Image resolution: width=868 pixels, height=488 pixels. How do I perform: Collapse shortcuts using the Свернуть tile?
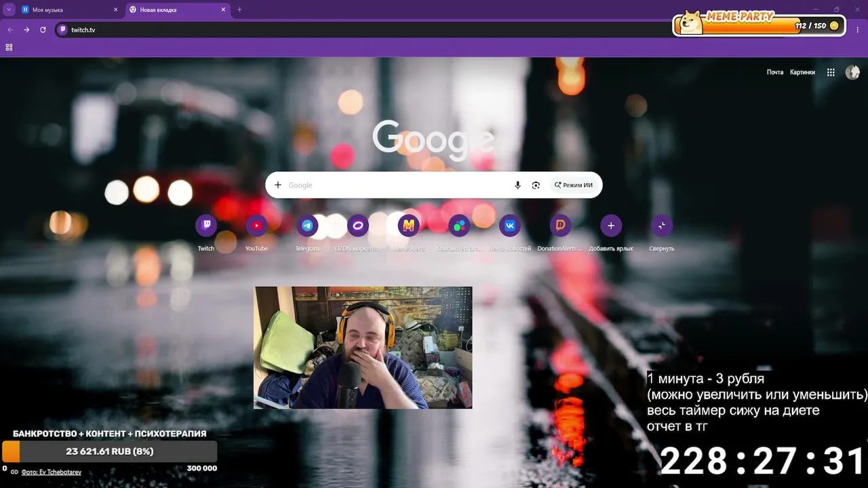click(x=662, y=226)
